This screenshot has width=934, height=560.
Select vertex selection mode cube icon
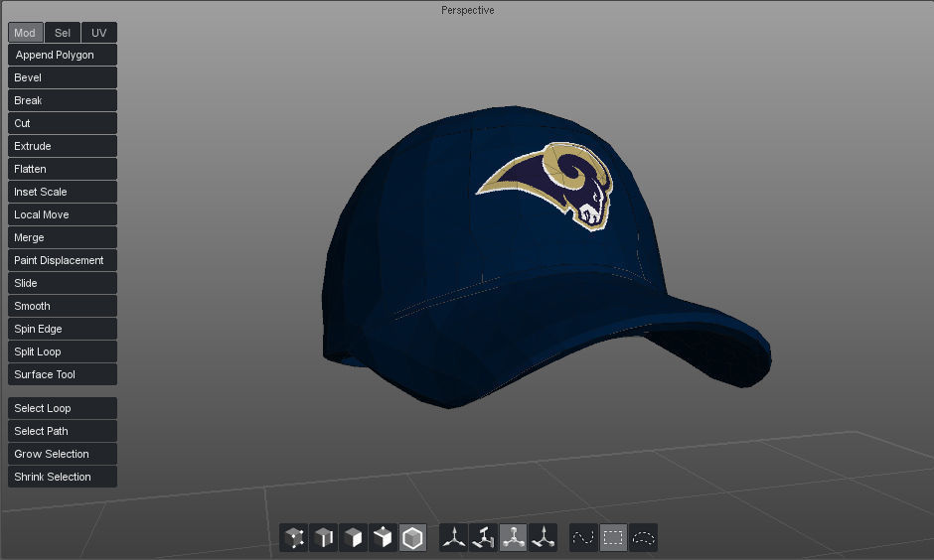pyautogui.click(x=294, y=537)
